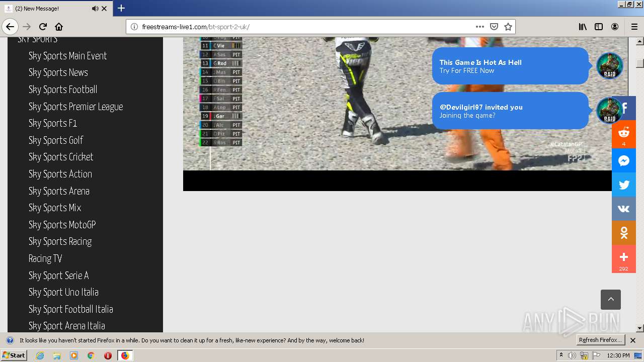Open Sky Sport Uno Italia channel

(63, 292)
